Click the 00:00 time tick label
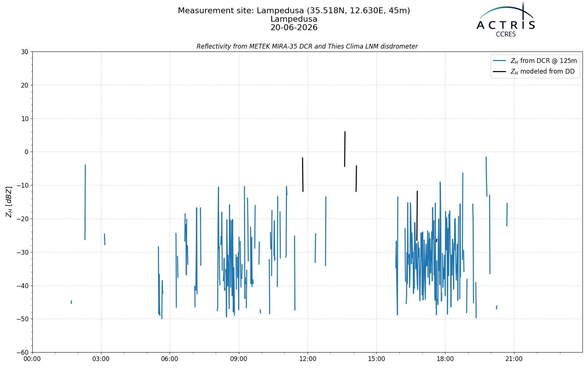 [32, 359]
